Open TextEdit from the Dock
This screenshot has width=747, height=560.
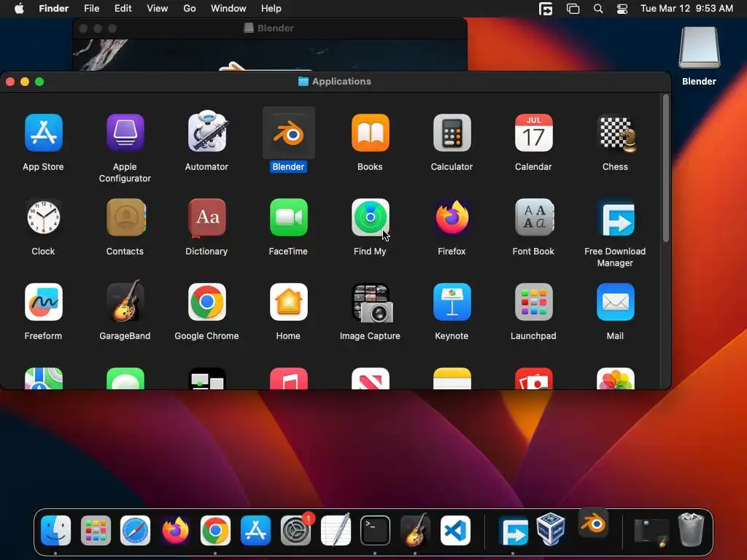[336, 530]
